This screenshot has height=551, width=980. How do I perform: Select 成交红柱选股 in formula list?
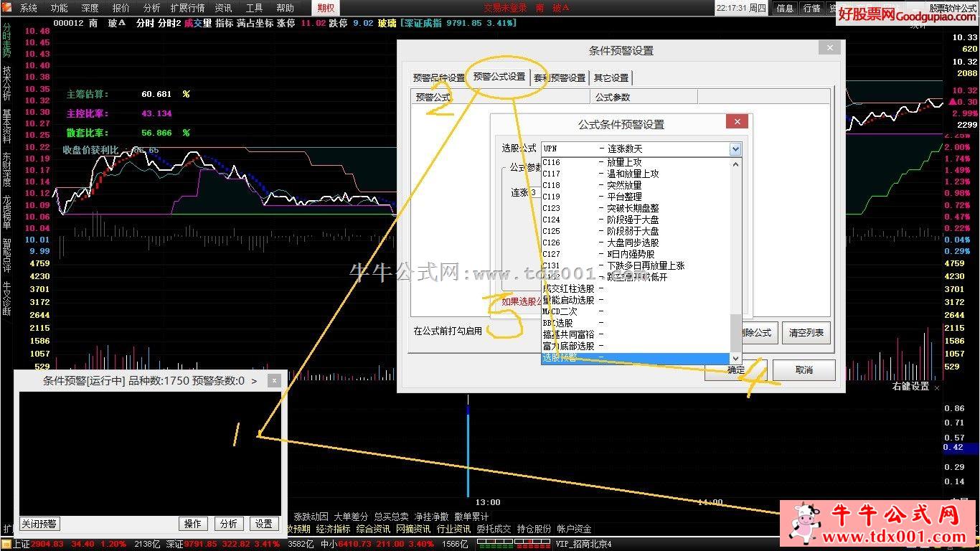click(x=635, y=288)
